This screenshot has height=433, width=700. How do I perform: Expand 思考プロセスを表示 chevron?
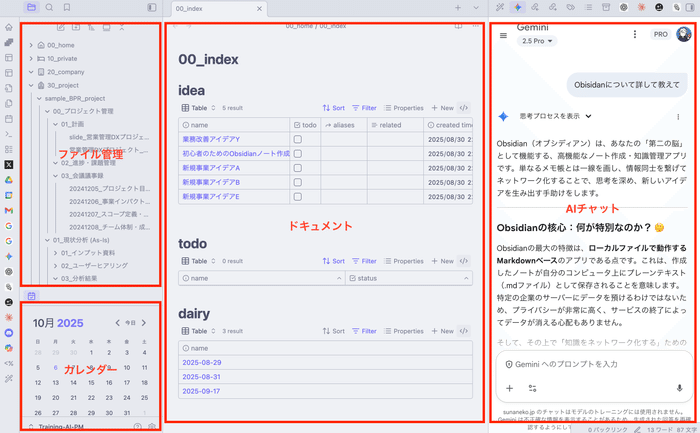[588, 116]
